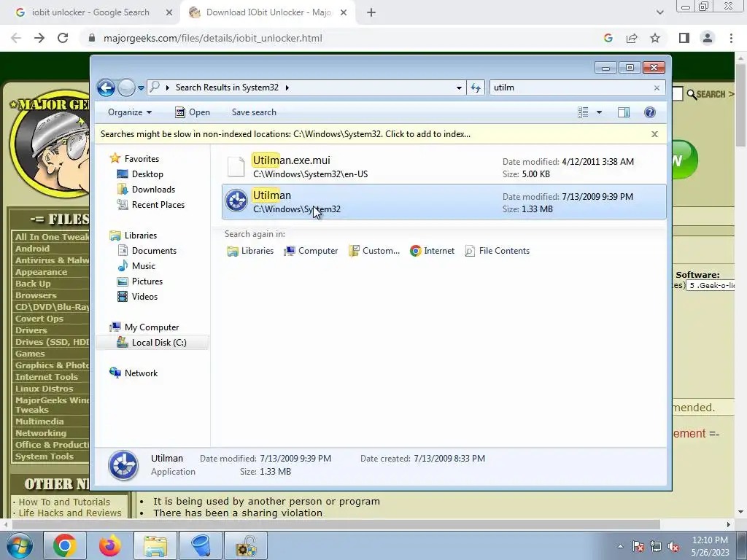Close the Download IObit Unlocker tab
This screenshot has width=747, height=560.
344,13
